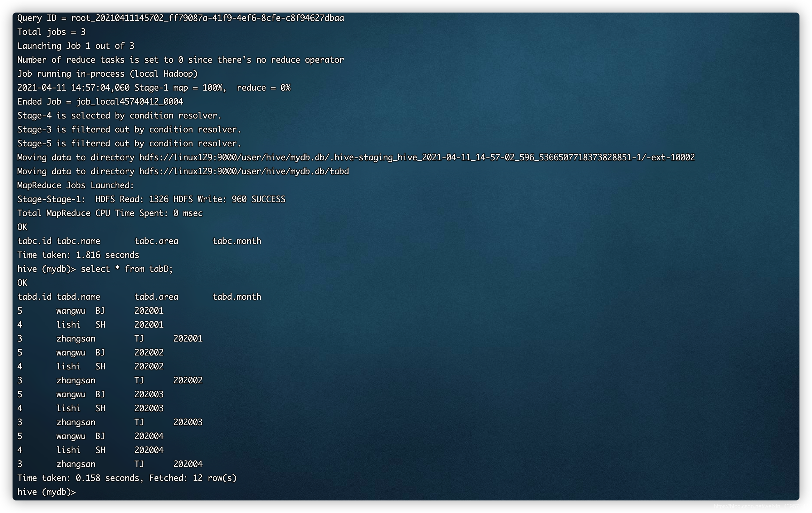Click 'zhangsan' in the 202001 row

76,339
